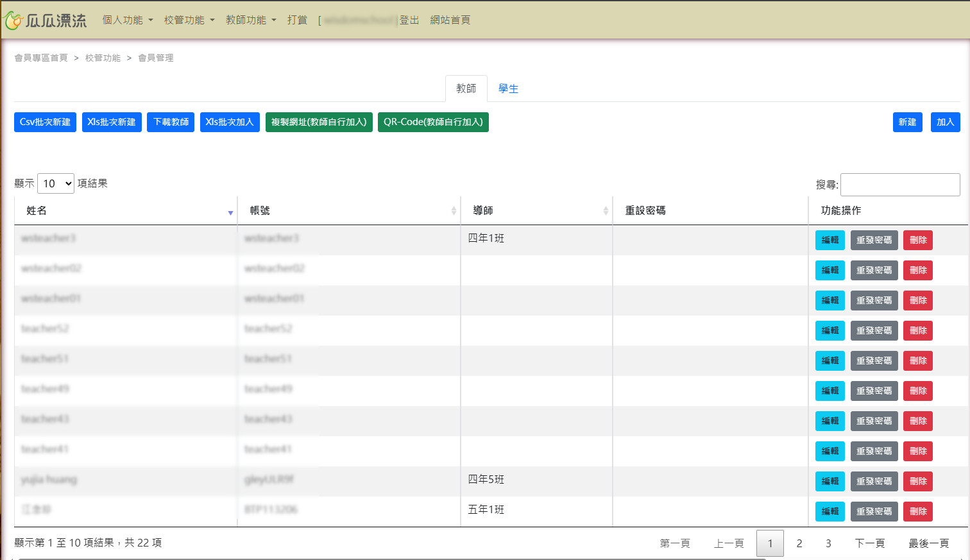
Task: Click the Csv批次新建 button
Action: coord(45,122)
